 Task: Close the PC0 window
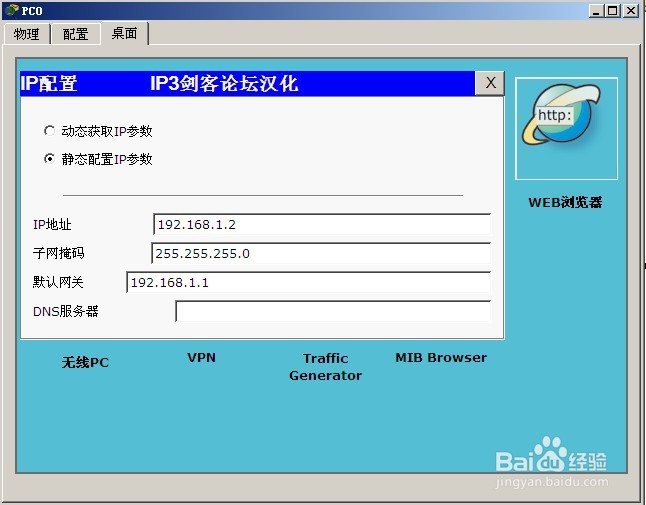pyautogui.click(x=631, y=10)
